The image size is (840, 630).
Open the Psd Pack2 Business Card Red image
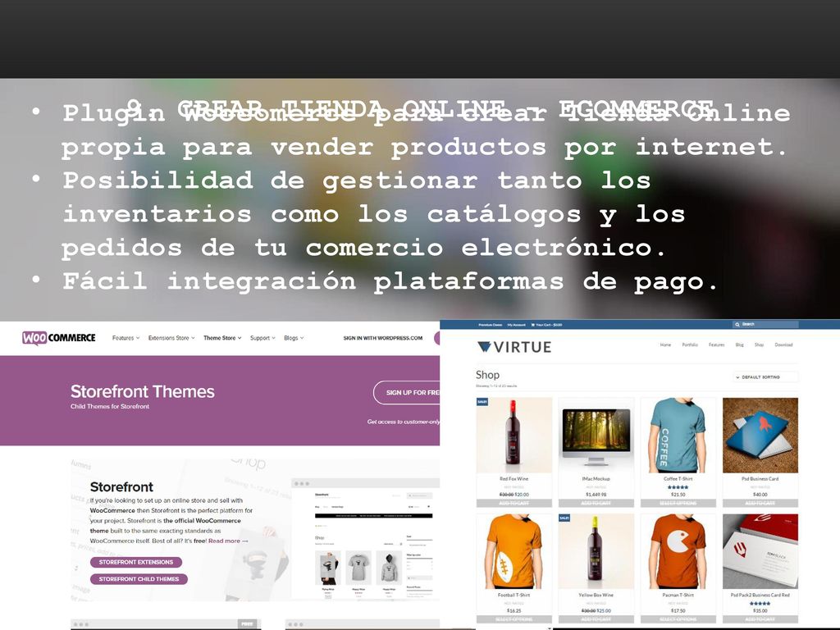(x=760, y=552)
